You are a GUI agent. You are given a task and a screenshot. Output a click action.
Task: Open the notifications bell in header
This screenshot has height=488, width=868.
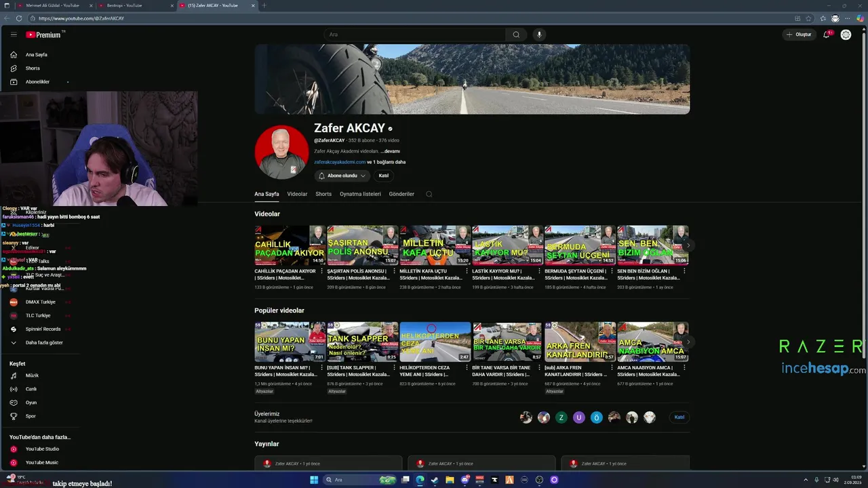(x=827, y=35)
